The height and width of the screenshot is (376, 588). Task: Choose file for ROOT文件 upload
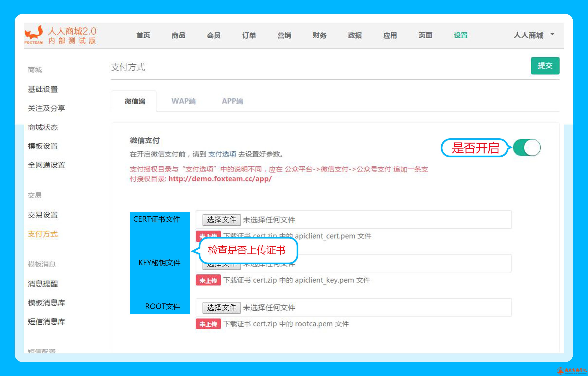point(221,307)
